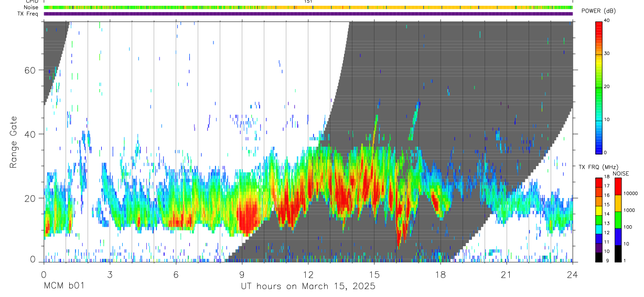Screen dimensions: 644x297
Task: Click the NOISE color scale legend
Action: 618,219
